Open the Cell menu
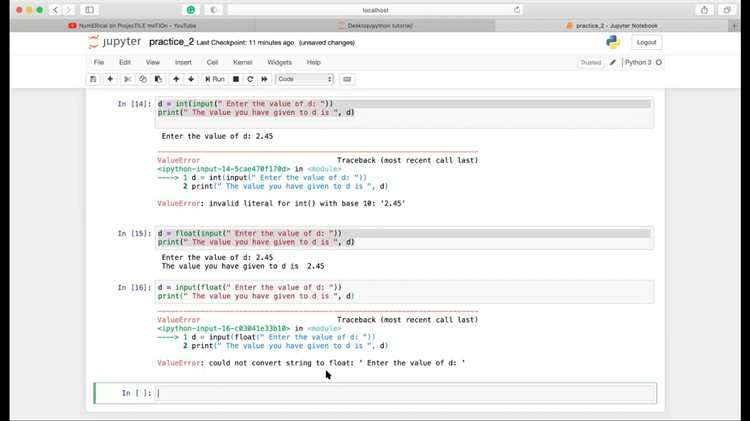750x421 pixels. pyautogui.click(x=212, y=62)
